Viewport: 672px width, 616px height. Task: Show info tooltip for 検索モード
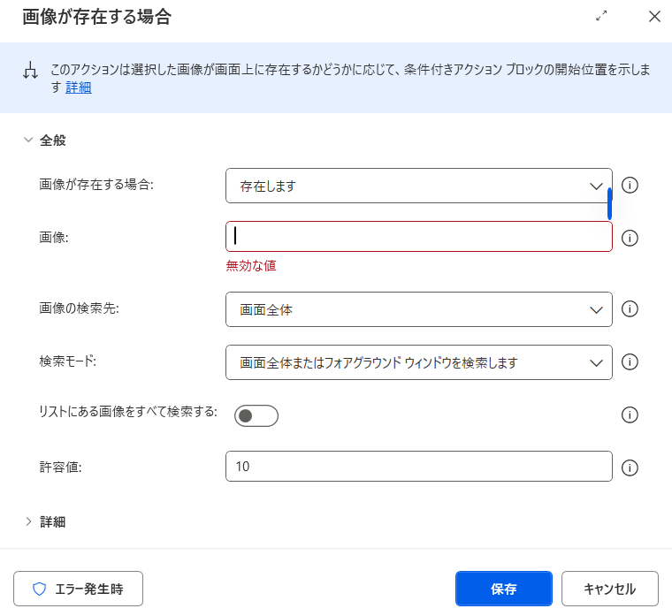click(x=630, y=361)
